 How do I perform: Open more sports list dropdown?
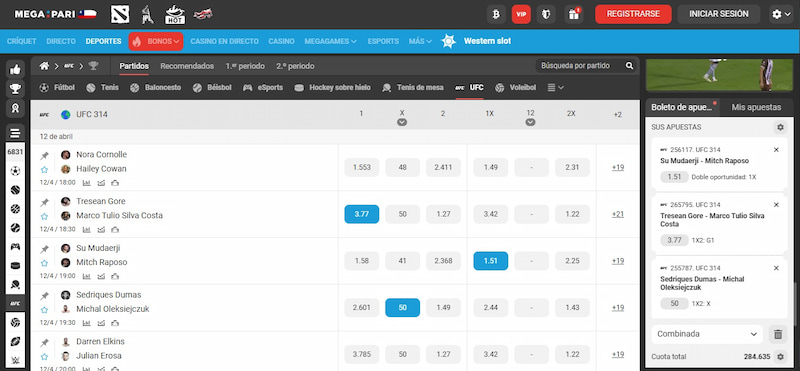point(556,88)
